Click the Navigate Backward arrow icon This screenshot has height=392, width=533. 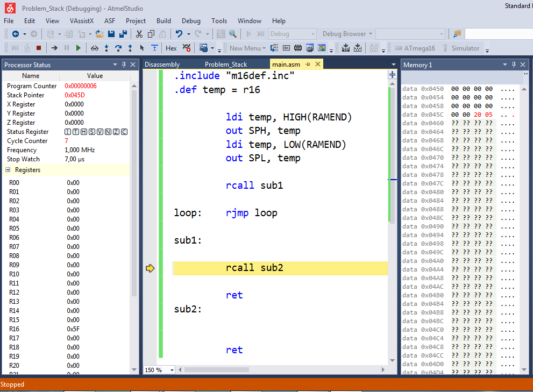[15, 34]
